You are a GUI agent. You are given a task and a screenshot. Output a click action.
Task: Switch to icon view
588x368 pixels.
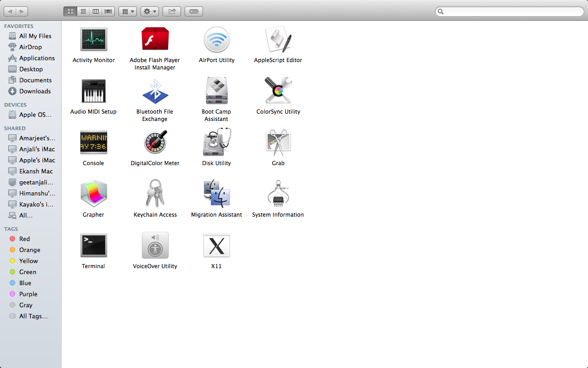(x=70, y=11)
